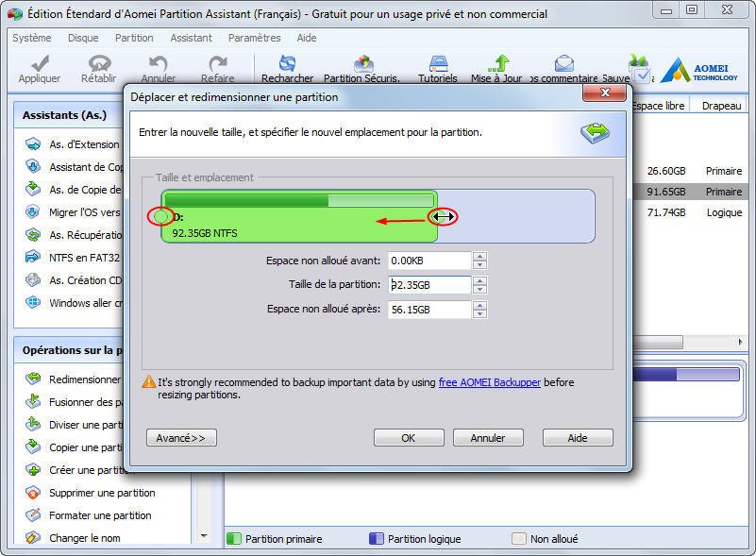Viewport: 756px width, 556px height.
Task: Click the Partition primaire legend swatch
Action: (234, 538)
